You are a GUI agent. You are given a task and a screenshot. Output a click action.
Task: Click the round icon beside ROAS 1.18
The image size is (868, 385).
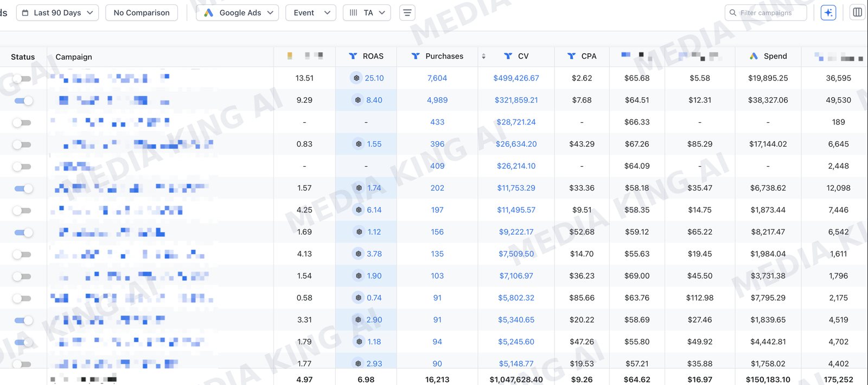coord(359,342)
